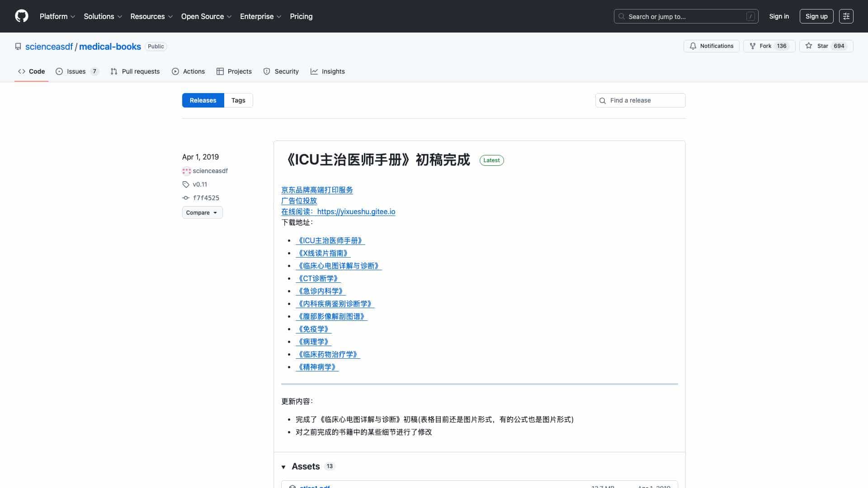Focus the Find a release field
The height and width of the screenshot is (488, 868).
pos(640,100)
